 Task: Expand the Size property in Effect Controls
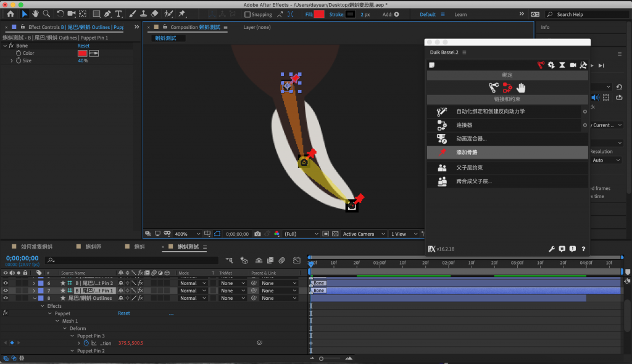pyautogui.click(x=11, y=60)
